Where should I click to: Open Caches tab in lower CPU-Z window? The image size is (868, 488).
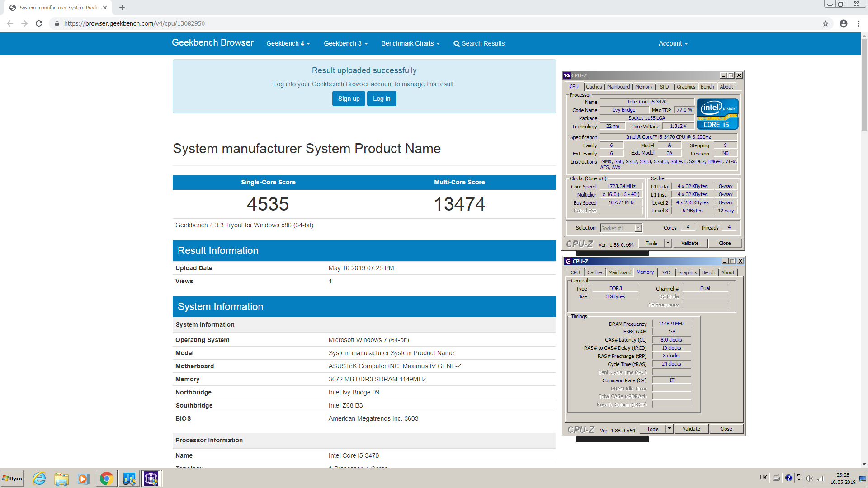(595, 272)
